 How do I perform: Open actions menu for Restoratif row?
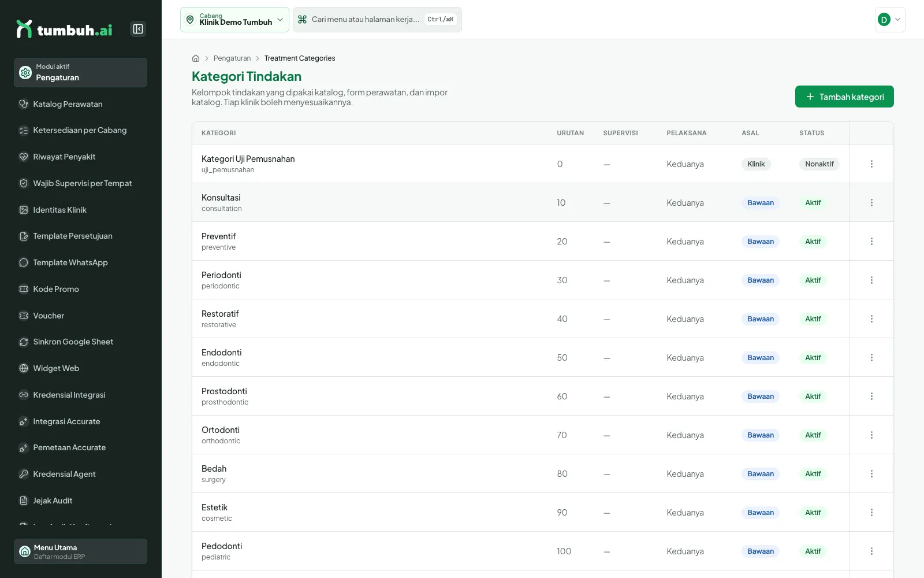[871, 319]
